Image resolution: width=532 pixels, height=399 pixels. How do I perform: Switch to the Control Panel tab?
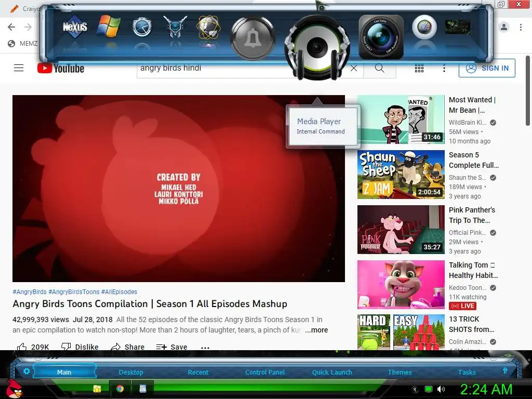click(x=264, y=372)
